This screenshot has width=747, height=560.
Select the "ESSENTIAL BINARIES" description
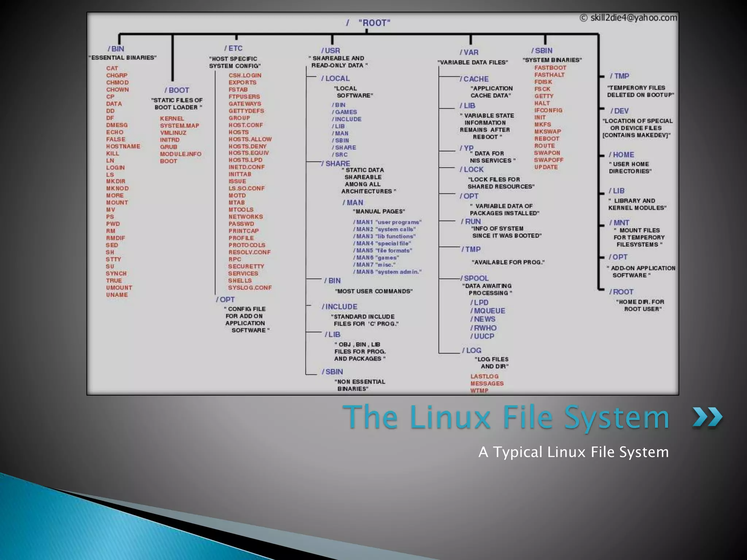(x=123, y=58)
